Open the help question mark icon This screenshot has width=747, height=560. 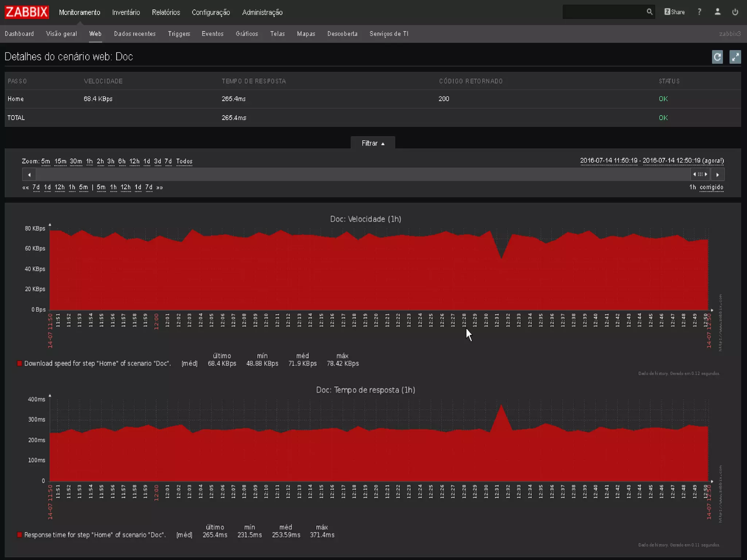pos(699,12)
